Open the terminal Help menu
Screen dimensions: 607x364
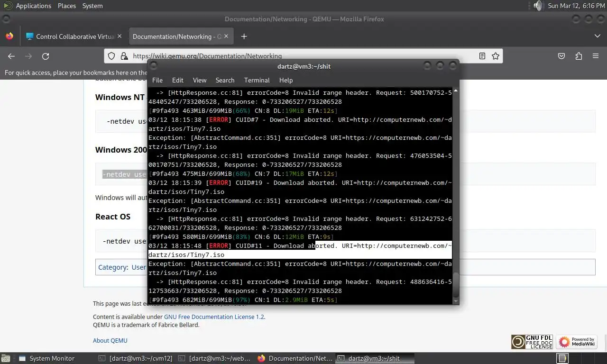286,80
